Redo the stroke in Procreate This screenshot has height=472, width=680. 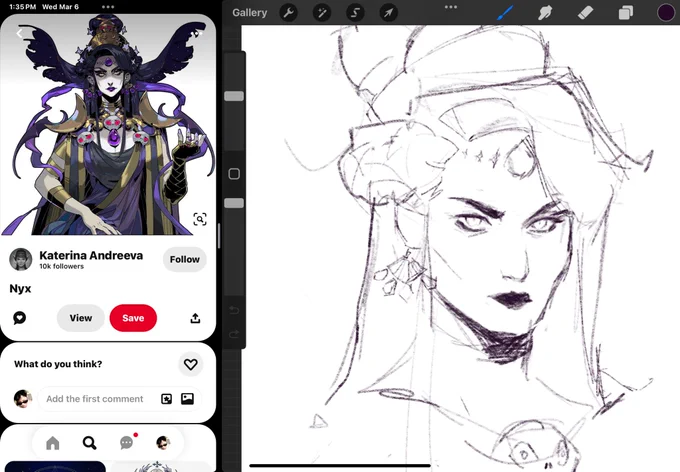coord(234,334)
